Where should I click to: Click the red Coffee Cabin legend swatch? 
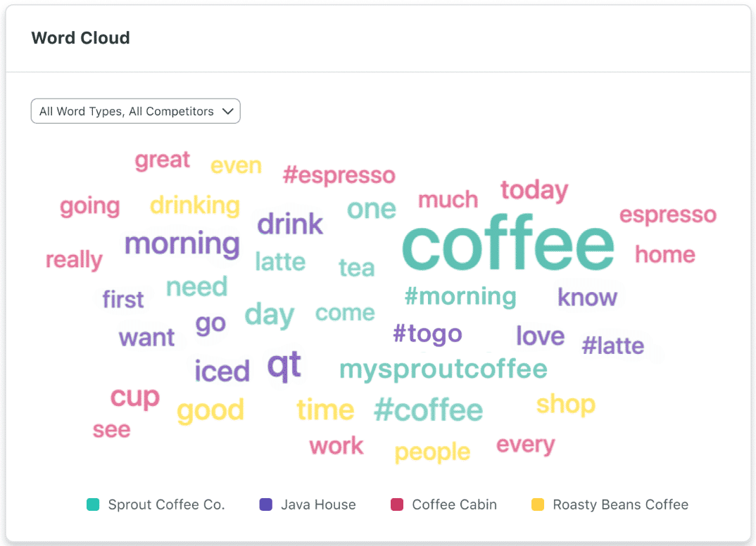tap(397, 504)
